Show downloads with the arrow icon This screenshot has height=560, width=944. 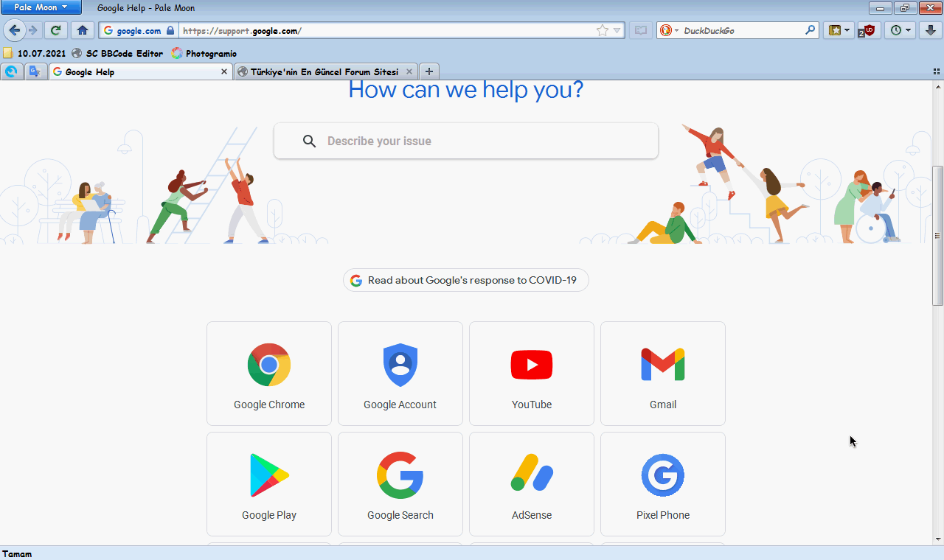pyautogui.click(x=931, y=30)
